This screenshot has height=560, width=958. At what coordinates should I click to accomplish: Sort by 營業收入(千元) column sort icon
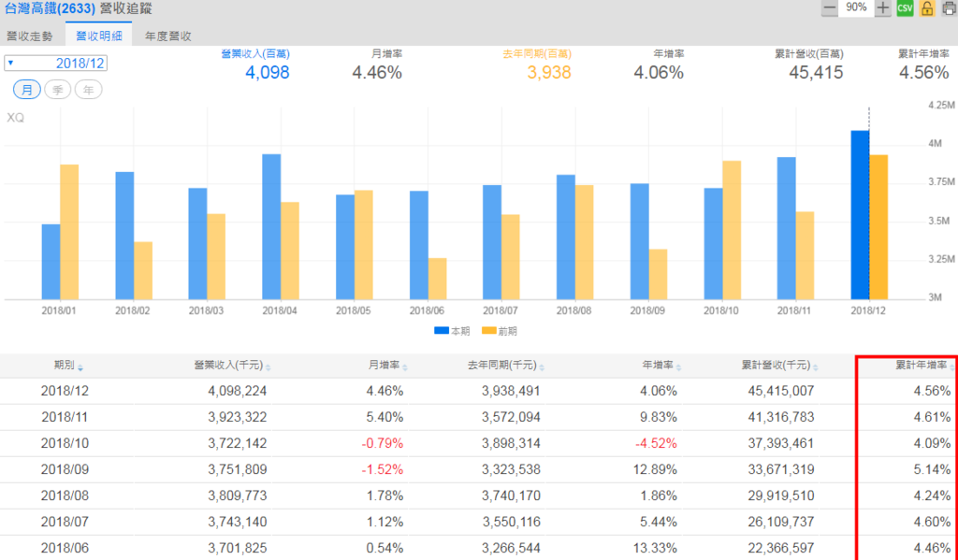click(269, 367)
